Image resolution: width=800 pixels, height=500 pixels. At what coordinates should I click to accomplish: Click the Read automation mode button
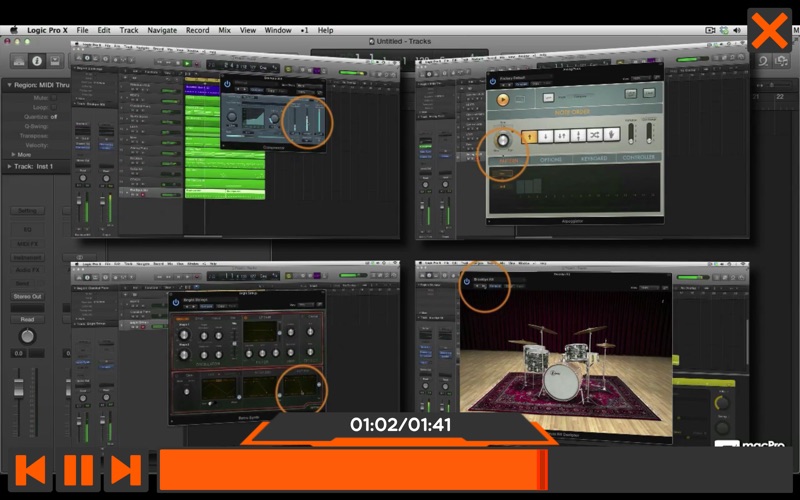(27, 319)
